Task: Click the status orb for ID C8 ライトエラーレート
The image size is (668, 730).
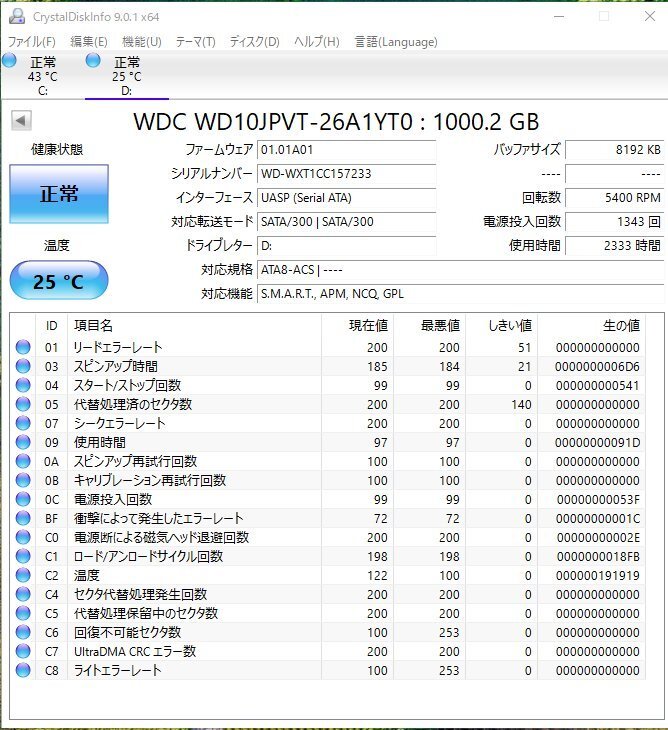Action: tap(23, 670)
